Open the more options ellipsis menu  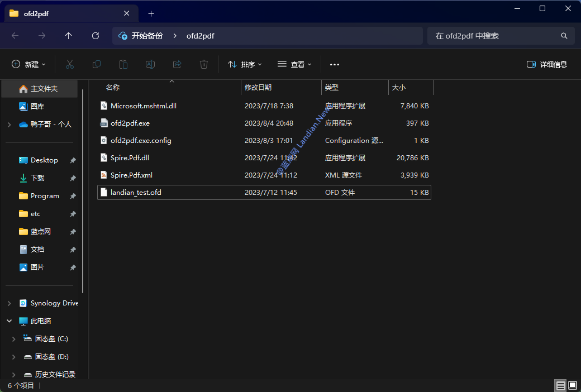(x=335, y=64)
